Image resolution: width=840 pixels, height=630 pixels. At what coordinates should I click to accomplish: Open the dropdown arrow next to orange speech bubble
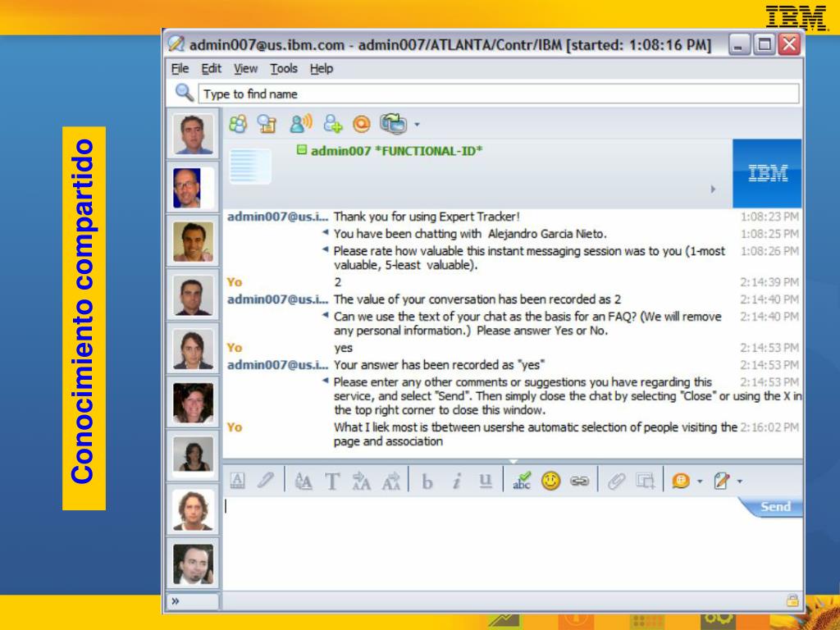pos(700,482)
